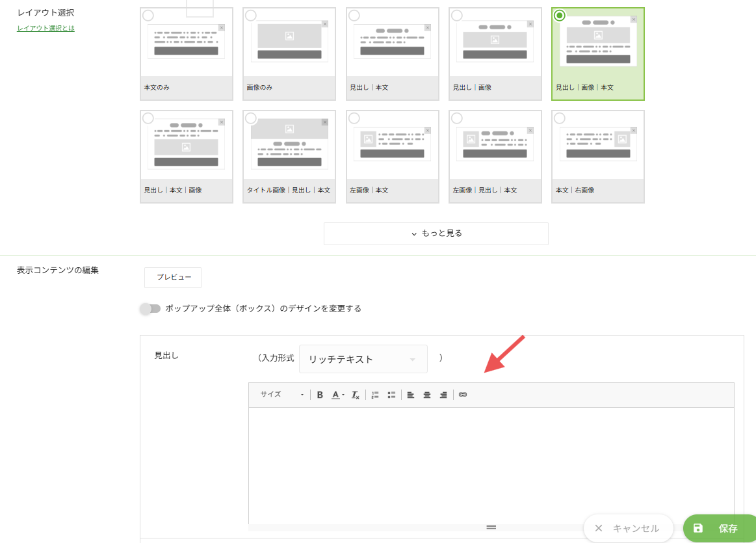Image resolution: width=756 pixels, height=543 pixels.
Task: Align text to the right
Action: click(443, 395)
